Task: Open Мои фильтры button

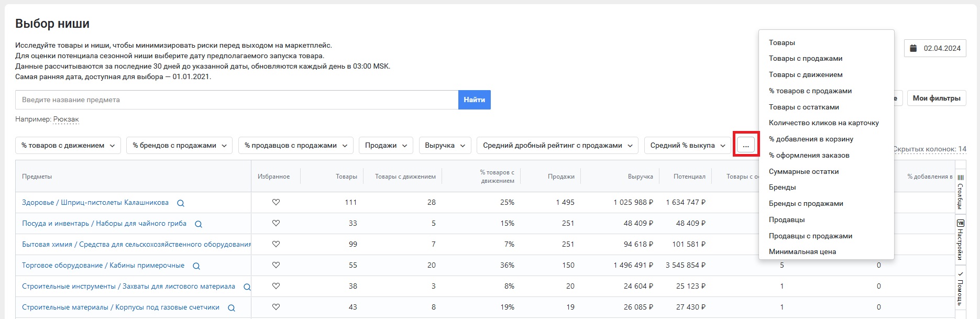Action: (937, 98)
